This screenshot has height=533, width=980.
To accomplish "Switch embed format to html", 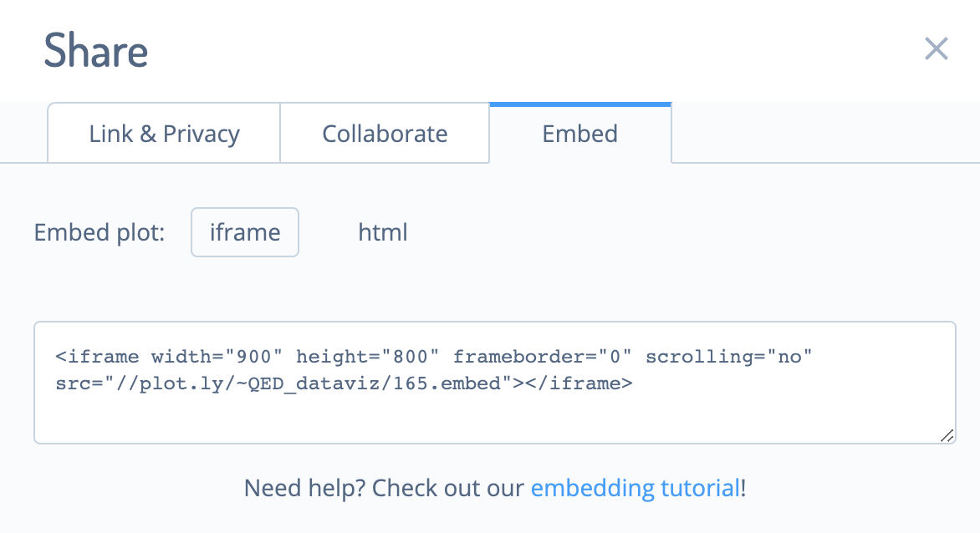I will point(382,232).
